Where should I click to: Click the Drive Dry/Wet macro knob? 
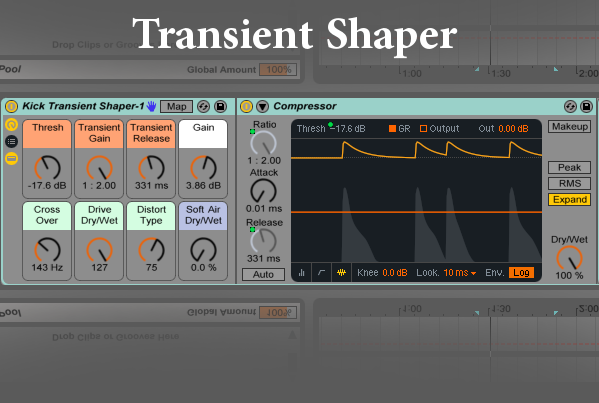pyautogui.click(x=99, y=250)
